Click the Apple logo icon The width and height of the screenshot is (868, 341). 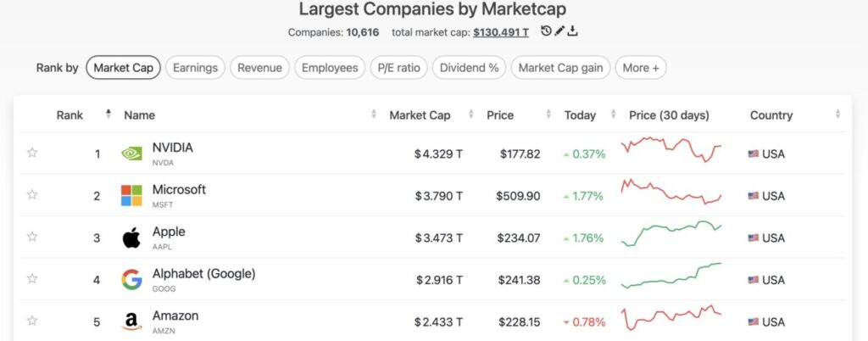(131, 238)
